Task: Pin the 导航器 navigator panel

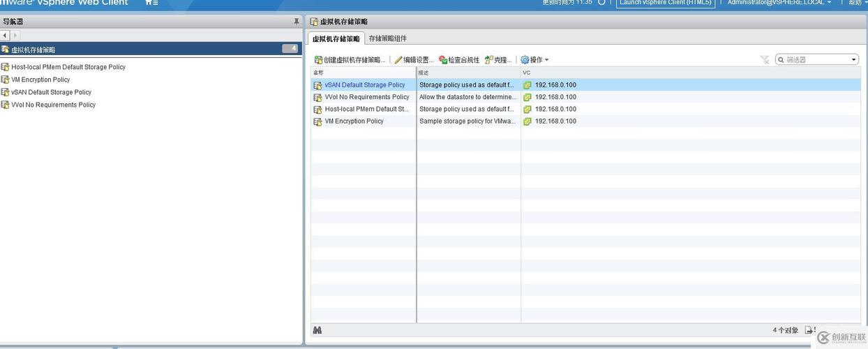Action: [x=297, y=22]
